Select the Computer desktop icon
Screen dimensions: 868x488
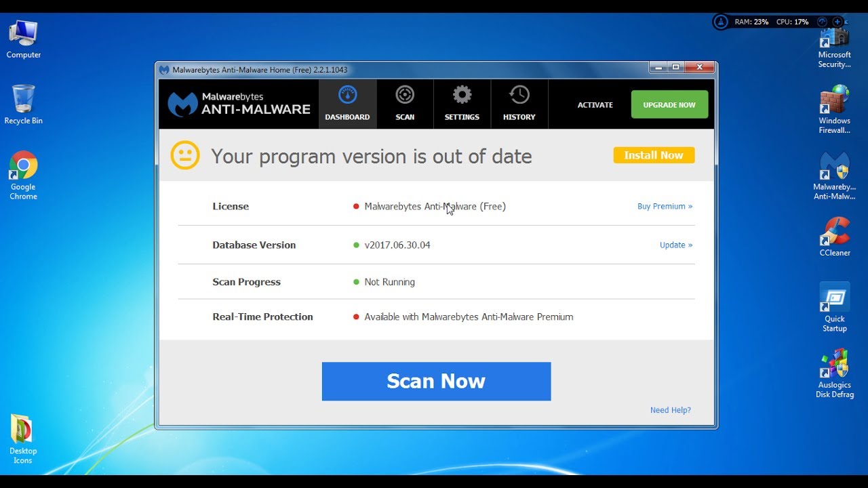tap(24, 40)
